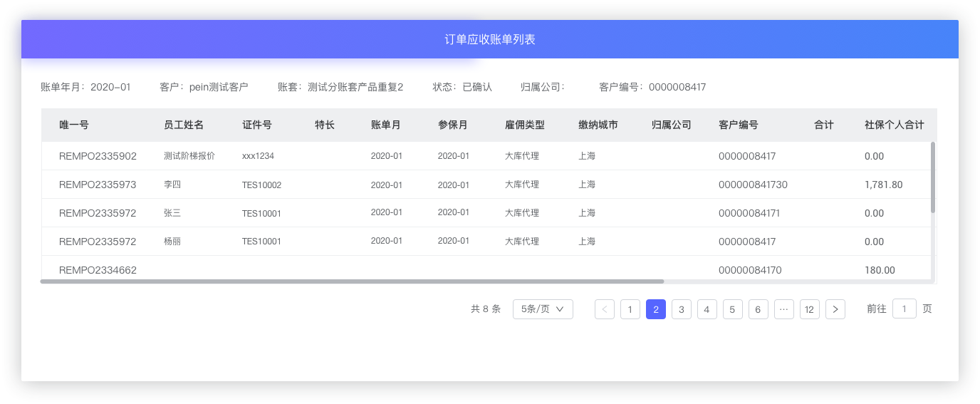980x404 pixels.
Task: Jump to page 1
Action: [x=630, y=309]
